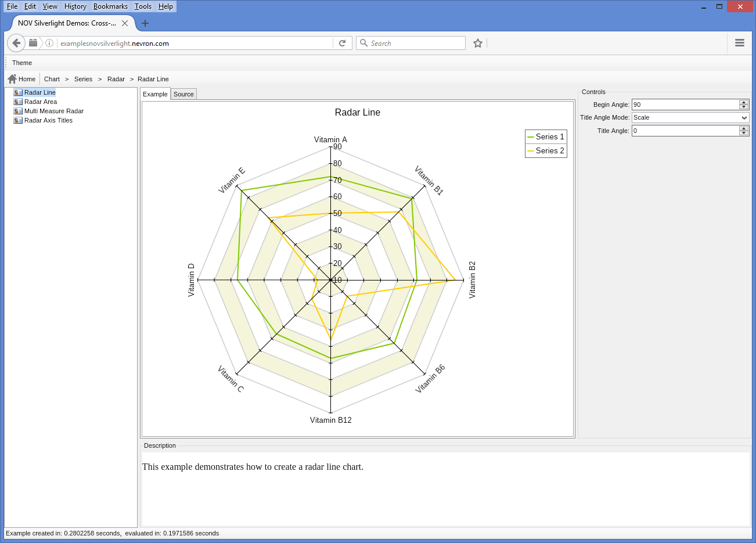Image resolution: width=756 pixels, height=543 pixels.
Task: Switch to the Source tab
Action: pyautogui.click(x=183, y=94)
